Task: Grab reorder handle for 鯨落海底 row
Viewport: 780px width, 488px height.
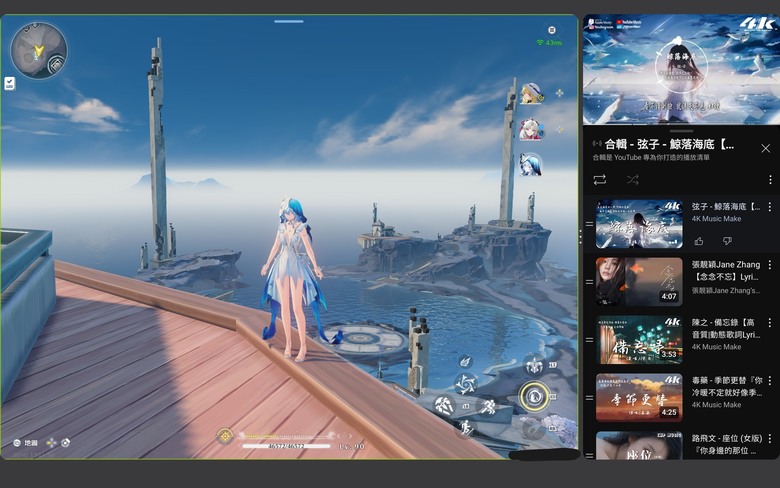Action: [x=589, y=224]
